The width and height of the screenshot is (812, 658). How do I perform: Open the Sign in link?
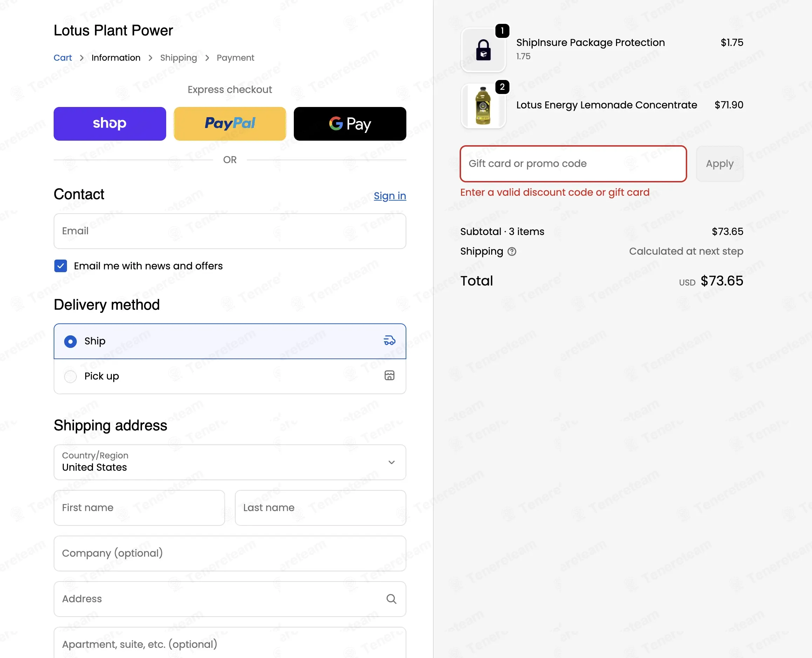coord(390,196)
